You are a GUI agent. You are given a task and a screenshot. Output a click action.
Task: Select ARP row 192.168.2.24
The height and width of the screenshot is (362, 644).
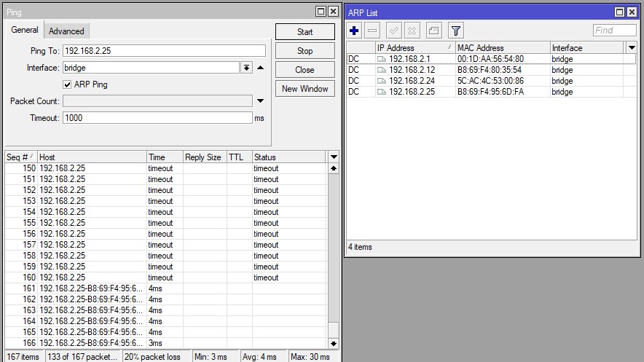tap(491, 81)
